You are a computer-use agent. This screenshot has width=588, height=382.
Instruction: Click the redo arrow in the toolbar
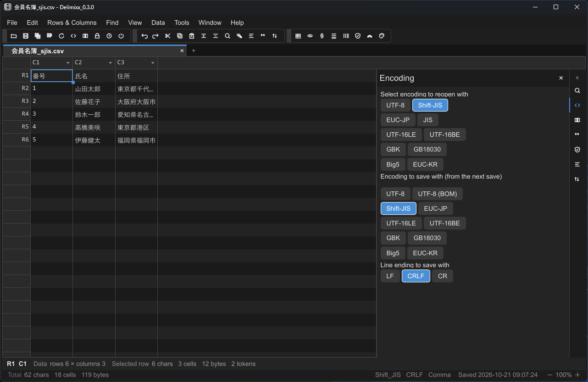point(155,36)
